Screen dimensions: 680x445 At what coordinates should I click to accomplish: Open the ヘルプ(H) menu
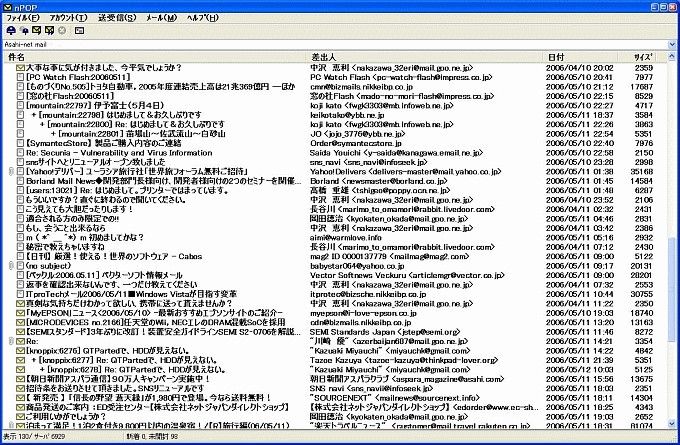coord(203,18)
